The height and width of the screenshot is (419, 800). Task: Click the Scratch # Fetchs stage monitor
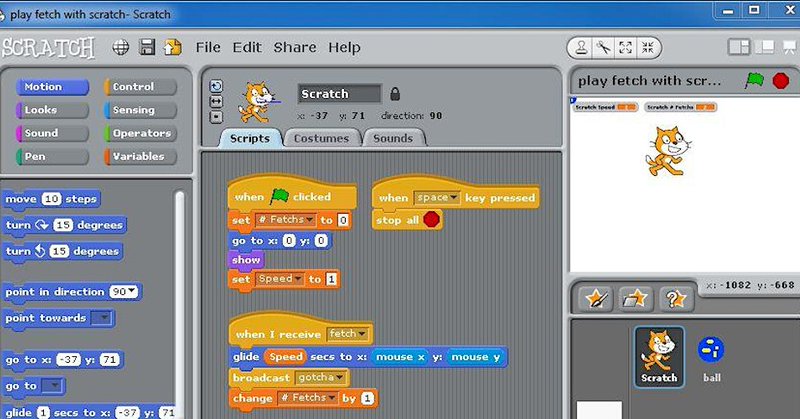(681, 107)
